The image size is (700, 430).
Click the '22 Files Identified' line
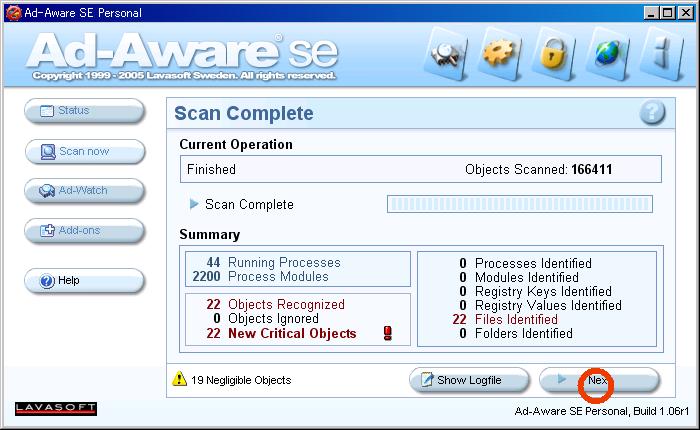point(505,319)
